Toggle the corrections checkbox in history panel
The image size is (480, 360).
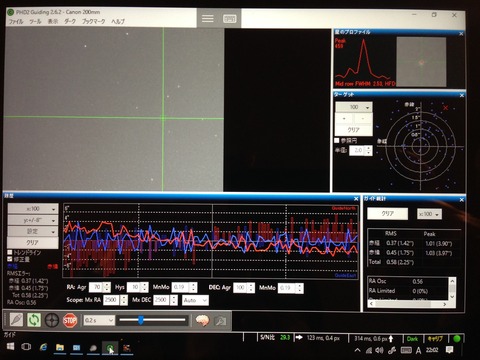coord(10,259)
